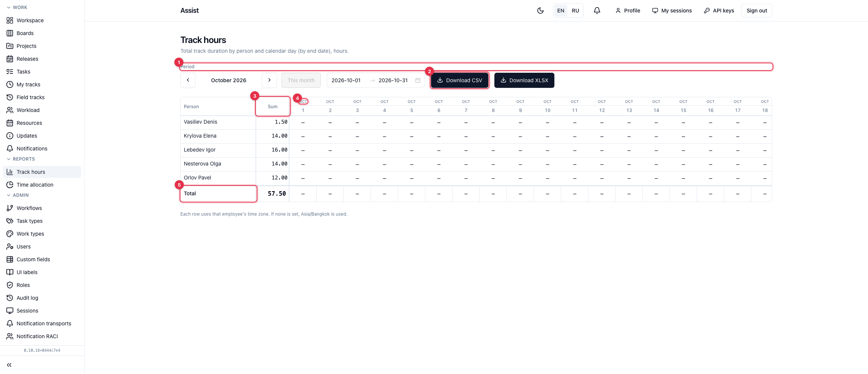Collapse the REPORTS sidebar section

pos(21,159)
